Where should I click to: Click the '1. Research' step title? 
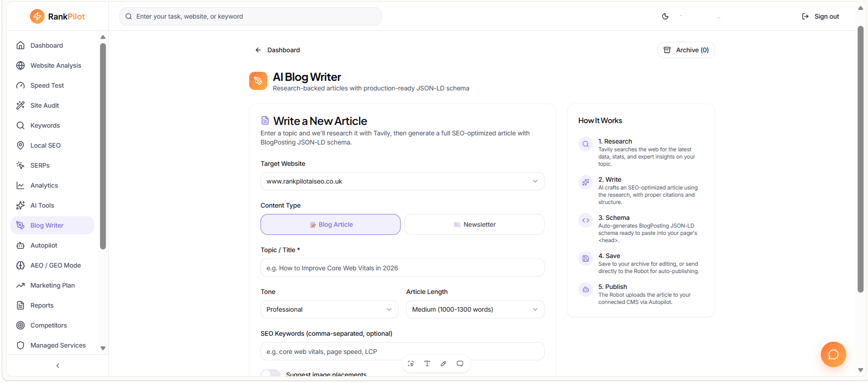click(x=615, y=141)
